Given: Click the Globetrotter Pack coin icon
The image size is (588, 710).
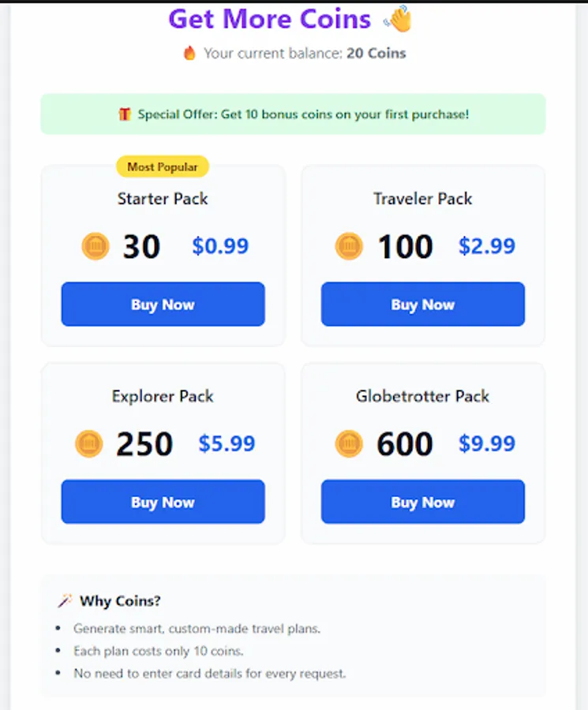Looking at the screenshot, I should [x=349, y=444].
